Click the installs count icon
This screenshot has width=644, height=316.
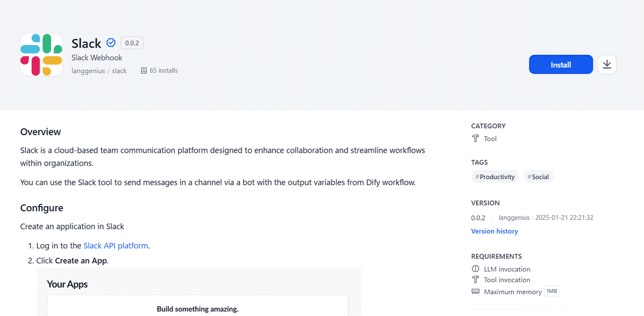(x=144, y=70)
